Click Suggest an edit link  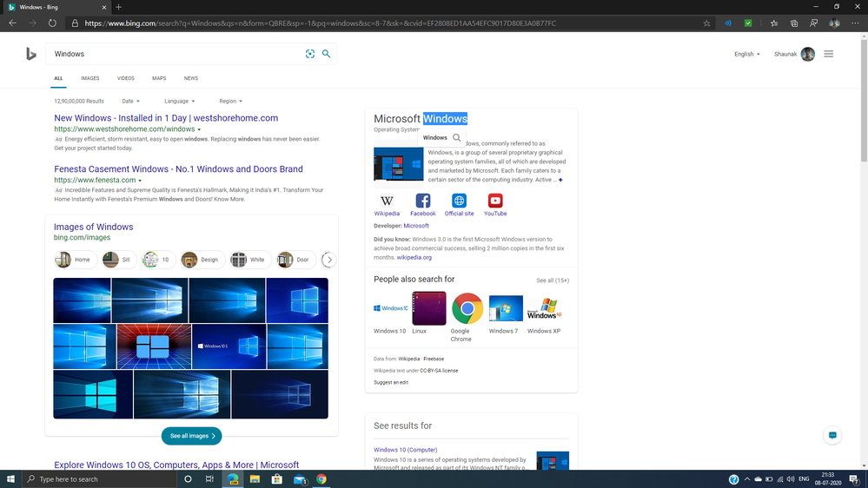[x=391, y=382]
